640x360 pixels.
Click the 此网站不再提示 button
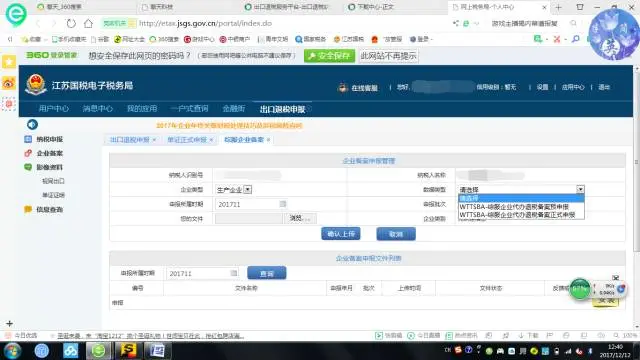click(388, 56)
